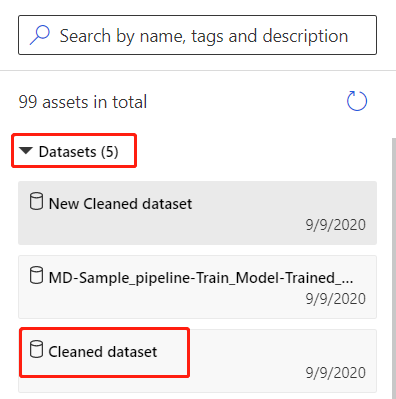
Task: Click the 99 assets in total text
Action: [x=83, y=102]
